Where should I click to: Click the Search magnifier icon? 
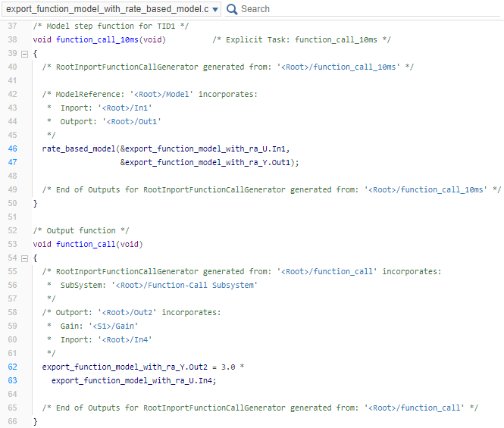[232, 9]
